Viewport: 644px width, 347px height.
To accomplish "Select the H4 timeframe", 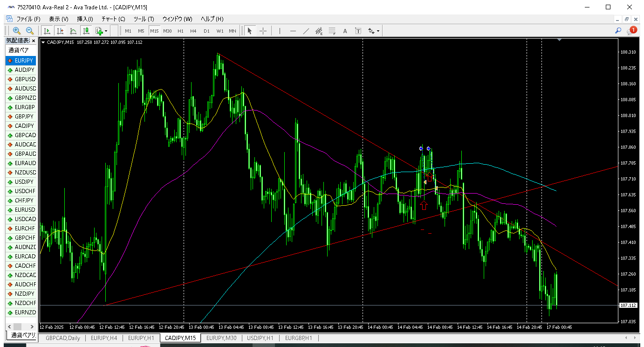I will point(193,31).
